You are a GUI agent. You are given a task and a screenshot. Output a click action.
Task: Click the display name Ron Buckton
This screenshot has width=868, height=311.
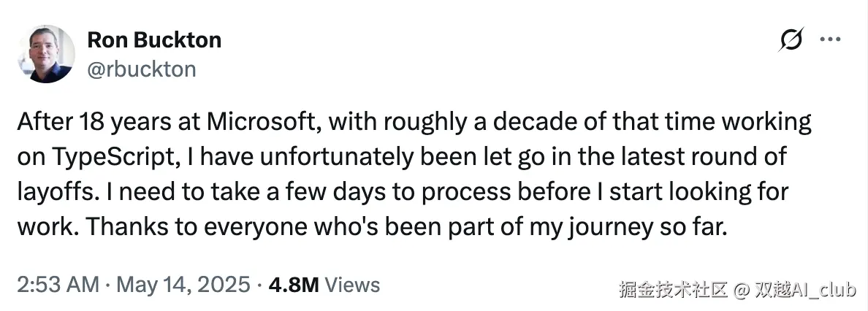pyautogui.click(x=154, y=40)
